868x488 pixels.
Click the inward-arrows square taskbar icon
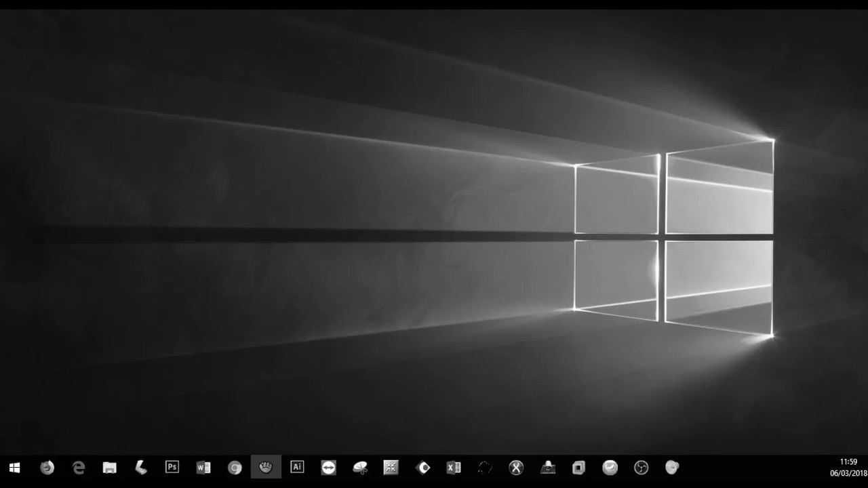[x=391, y=468]
